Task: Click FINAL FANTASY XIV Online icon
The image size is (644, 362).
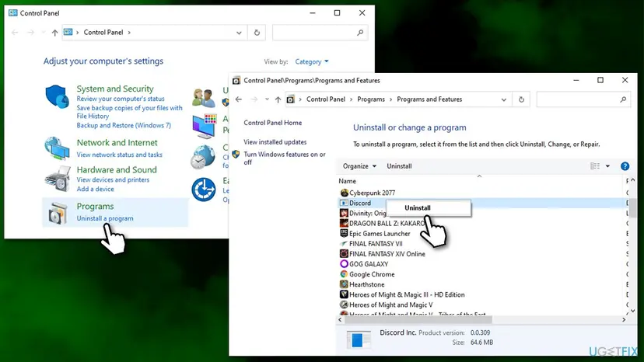Action: click(x=345, y=254)
